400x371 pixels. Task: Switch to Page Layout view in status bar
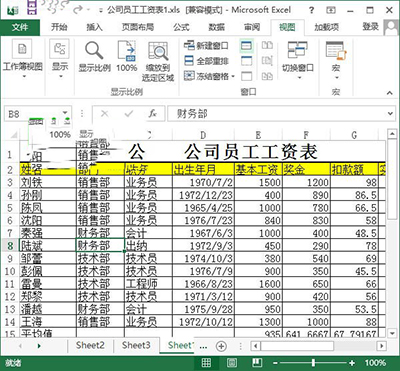coord(232,363)
